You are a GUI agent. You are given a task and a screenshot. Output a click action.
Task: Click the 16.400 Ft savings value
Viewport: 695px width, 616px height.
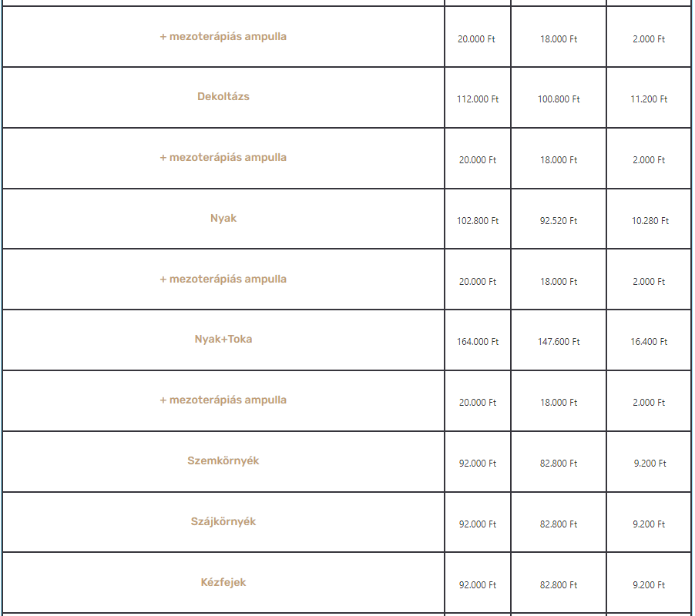pyautogui.click(x=649, y=342)
